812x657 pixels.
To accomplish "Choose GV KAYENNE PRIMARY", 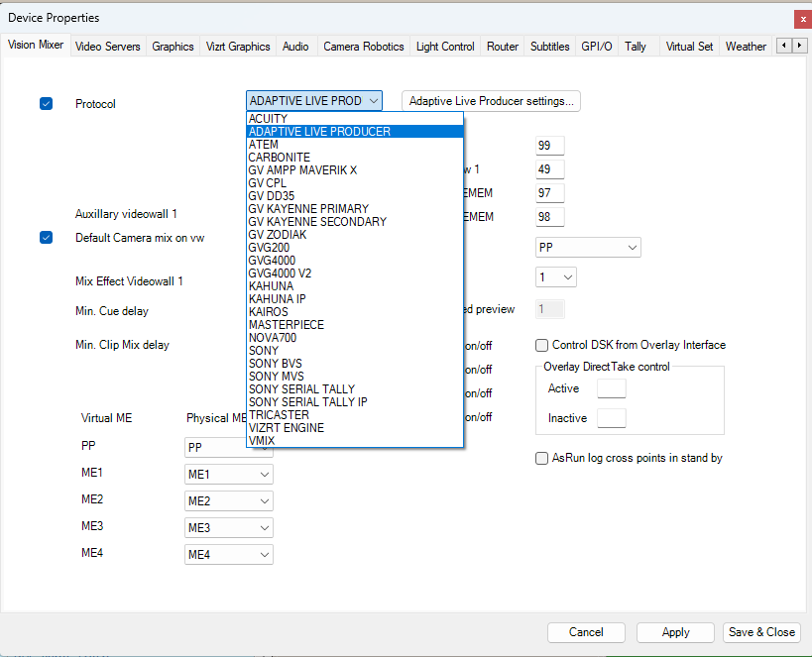I will coord(355,209).
